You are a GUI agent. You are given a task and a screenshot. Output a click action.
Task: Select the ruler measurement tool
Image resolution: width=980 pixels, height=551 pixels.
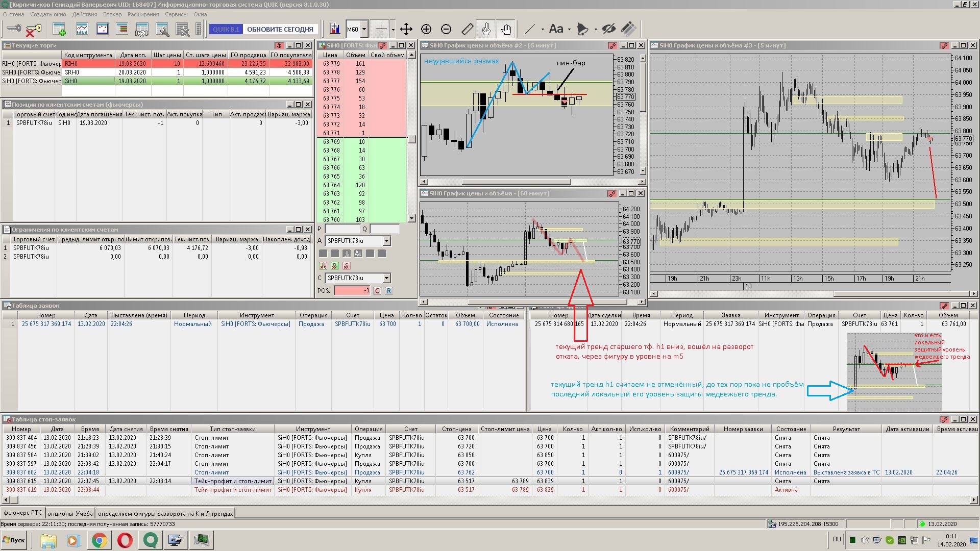[x=467, y=29]
